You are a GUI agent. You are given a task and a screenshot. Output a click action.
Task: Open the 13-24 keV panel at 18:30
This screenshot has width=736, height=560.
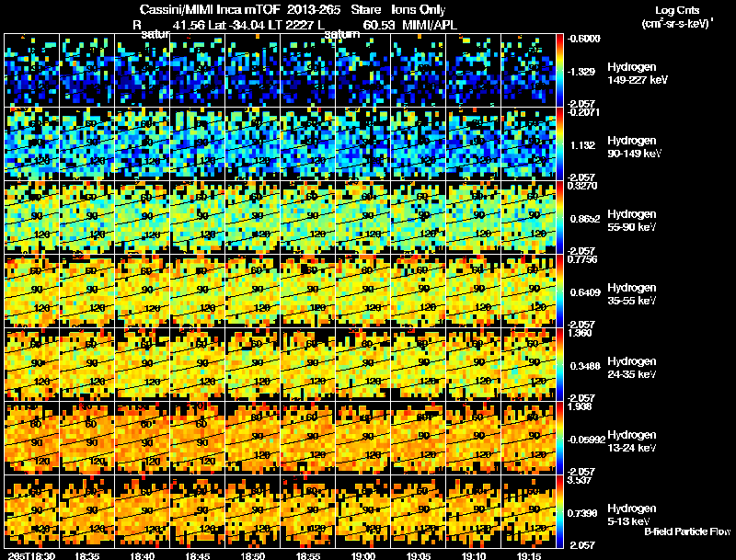31,439
